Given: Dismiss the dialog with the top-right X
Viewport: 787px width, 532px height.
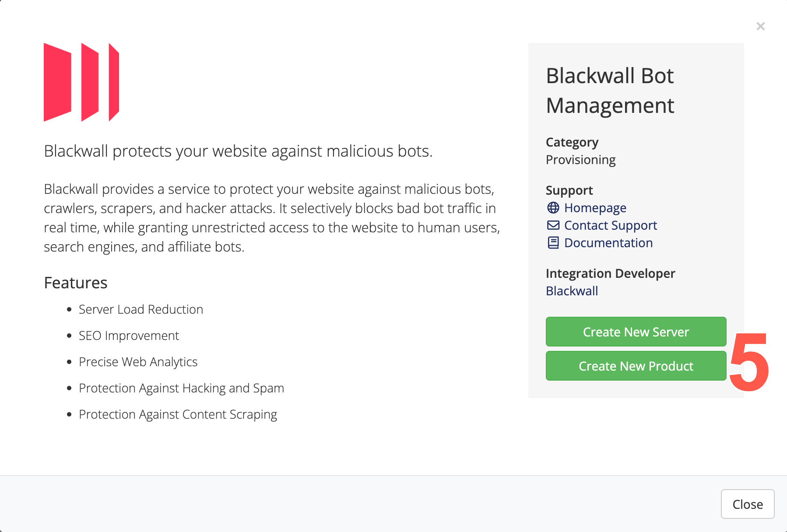Looking at the screenshot, I should [x=761, y=26].
